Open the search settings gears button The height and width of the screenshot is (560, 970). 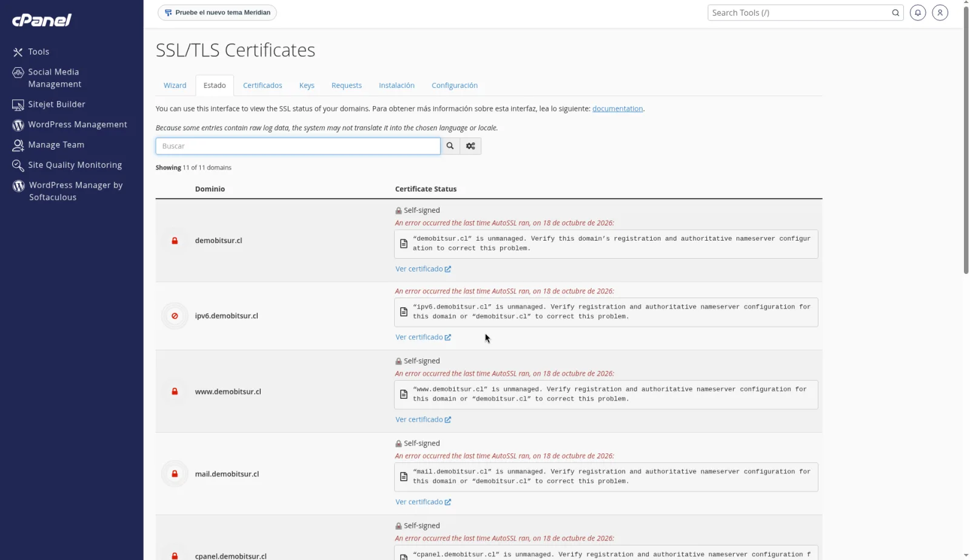(x=470, y=146)
